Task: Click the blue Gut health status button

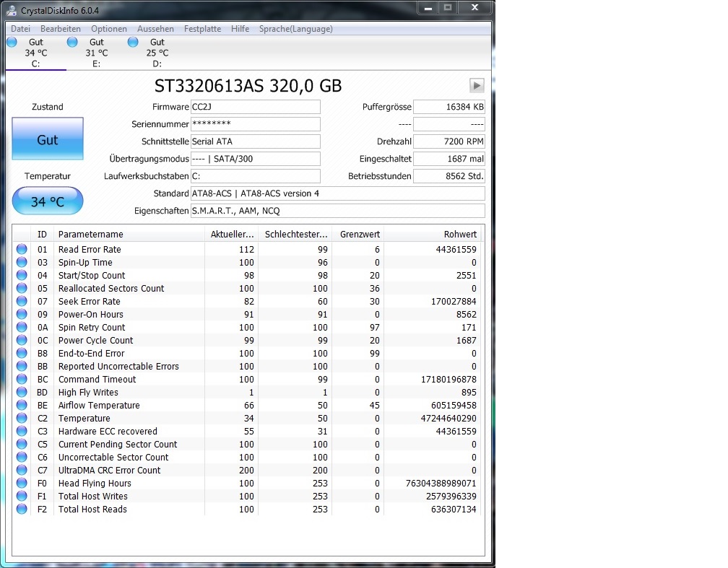Action: pyautogui.click(x=48, y=139)
